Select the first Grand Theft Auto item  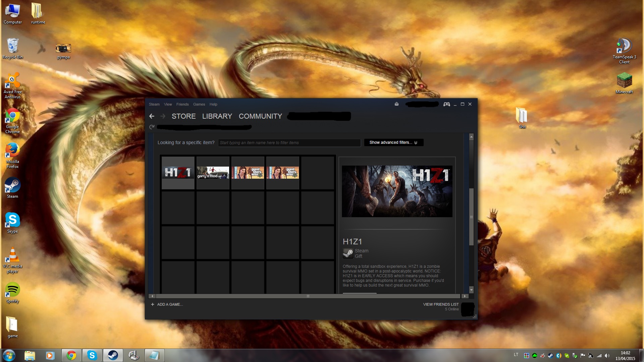click(248, 173)
